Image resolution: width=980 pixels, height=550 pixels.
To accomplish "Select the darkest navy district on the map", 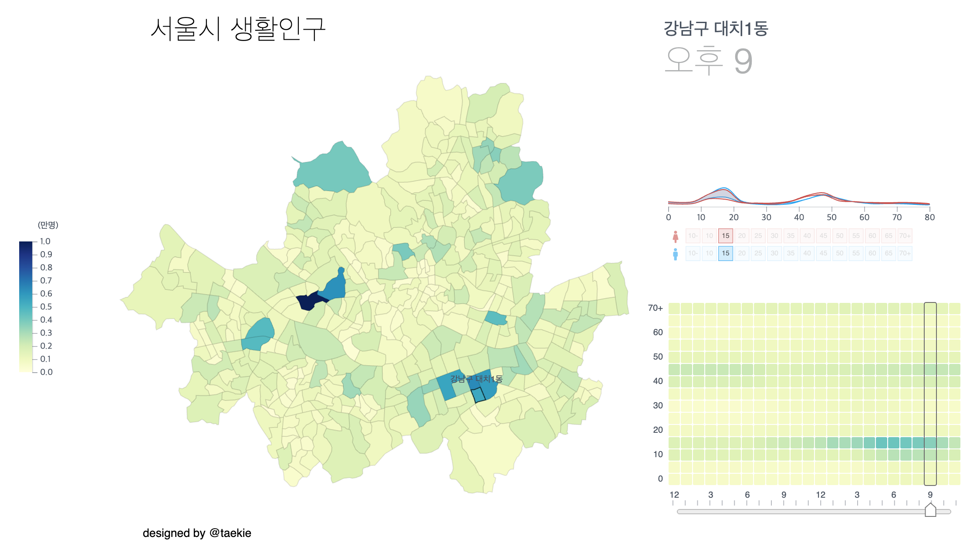I will [x=308, y=301].
